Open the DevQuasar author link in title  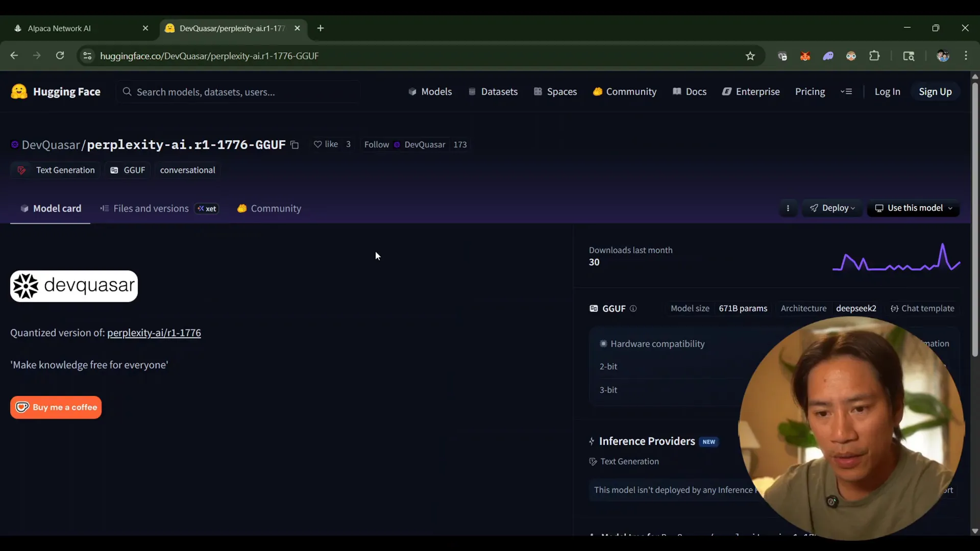click(x=51, y=145)
